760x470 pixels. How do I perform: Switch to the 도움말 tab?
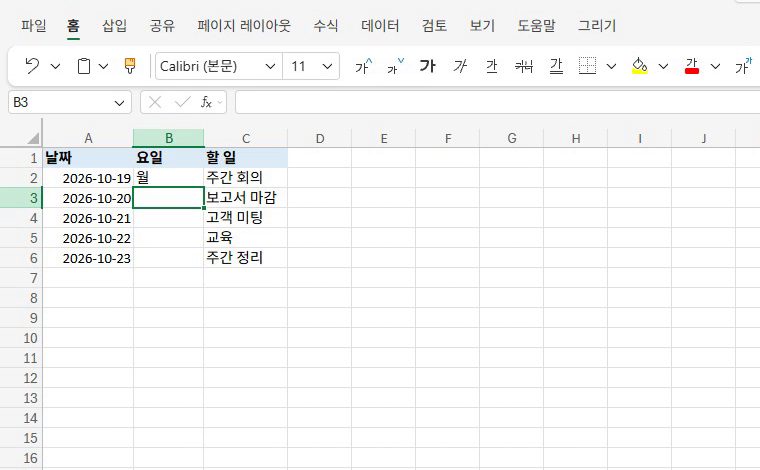(x=536, y=25)
